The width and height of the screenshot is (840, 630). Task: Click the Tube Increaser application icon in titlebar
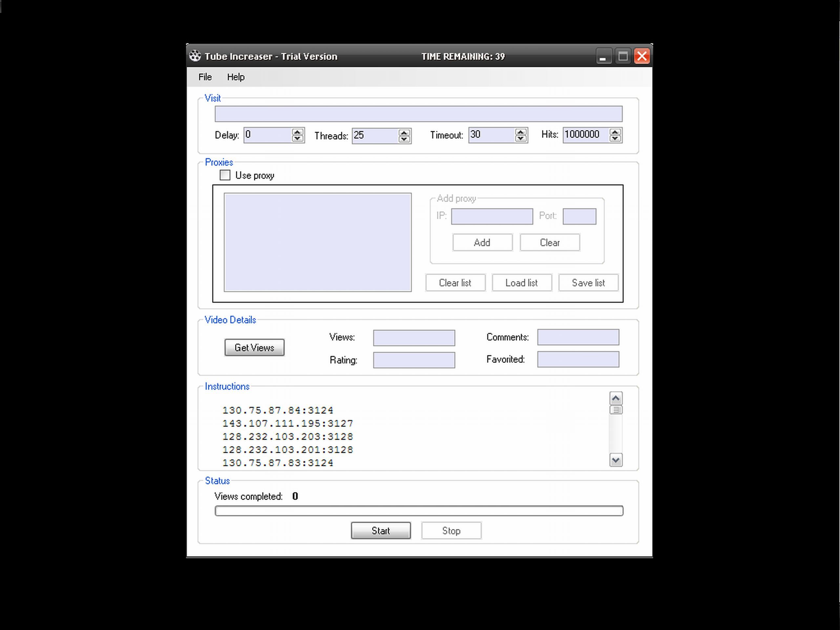(x=196, y=56)
